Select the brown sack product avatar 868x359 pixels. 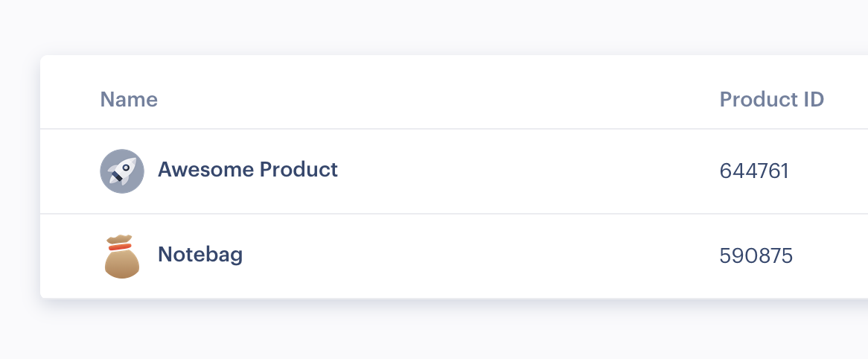click(122, 256)
